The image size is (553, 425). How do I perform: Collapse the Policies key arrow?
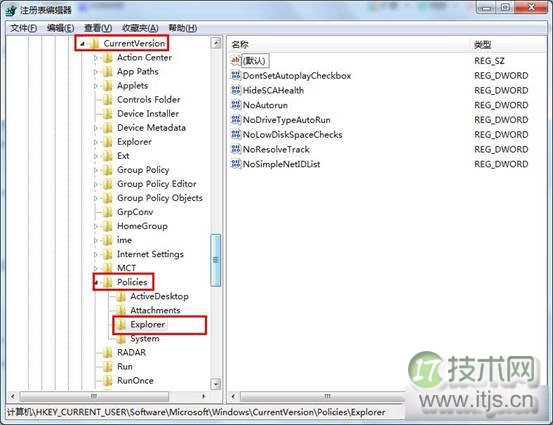(96, 282)
